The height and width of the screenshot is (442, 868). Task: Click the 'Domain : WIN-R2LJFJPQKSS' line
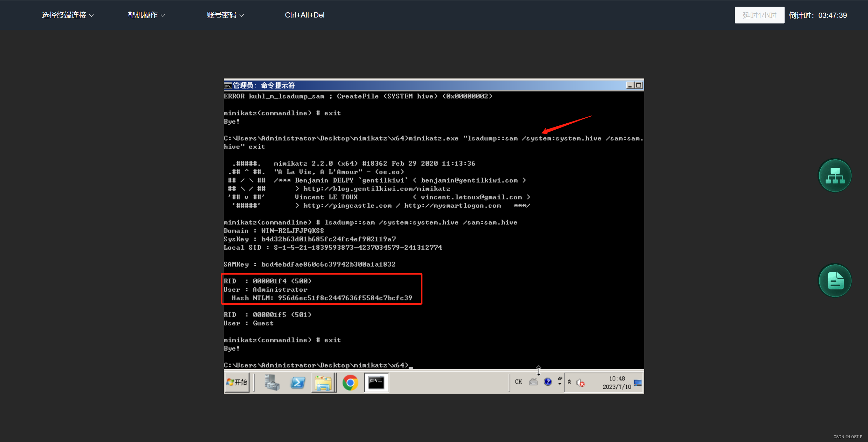pyautogui.click(x=274, y=230)
